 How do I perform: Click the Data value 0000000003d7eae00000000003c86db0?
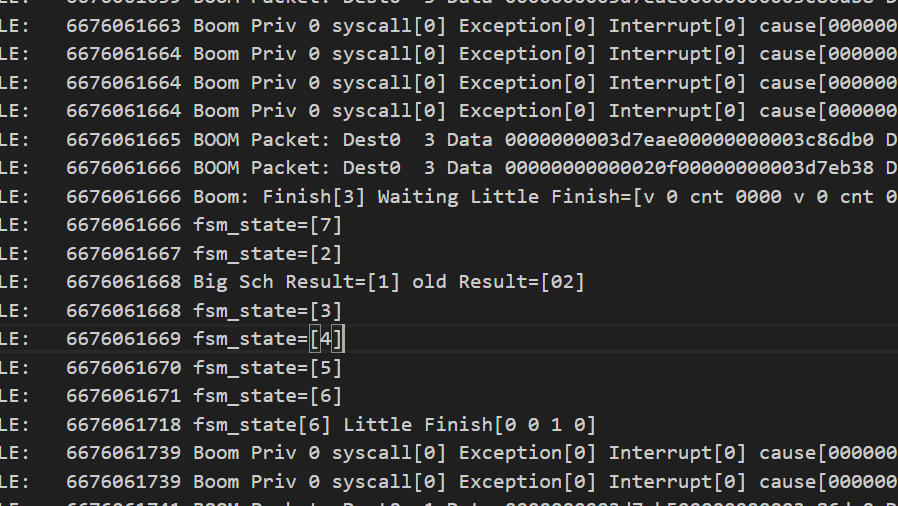point(689,140)
